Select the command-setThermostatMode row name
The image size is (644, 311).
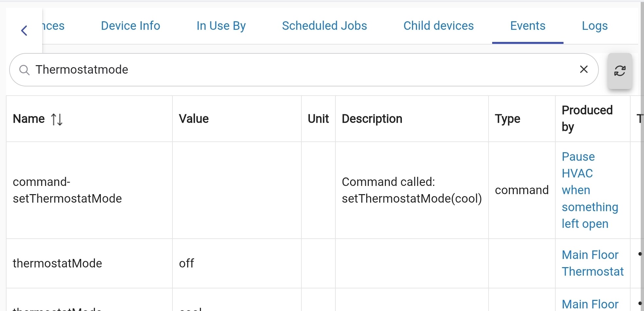click(67, 190)
